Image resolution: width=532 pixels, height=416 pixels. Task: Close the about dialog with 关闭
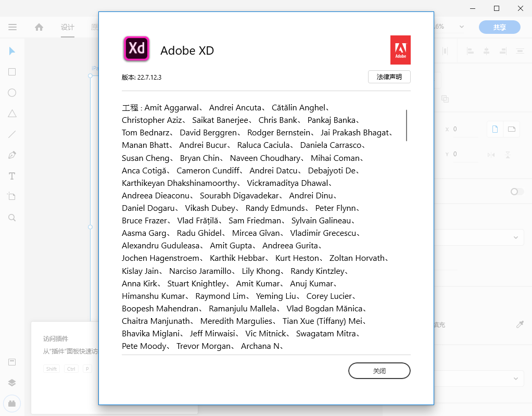[379, 371]
